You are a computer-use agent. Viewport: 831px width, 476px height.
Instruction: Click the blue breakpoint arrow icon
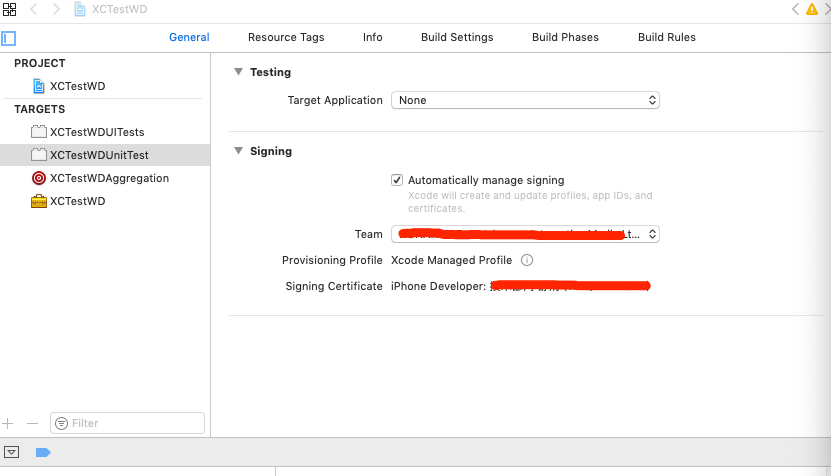point(43,452)
